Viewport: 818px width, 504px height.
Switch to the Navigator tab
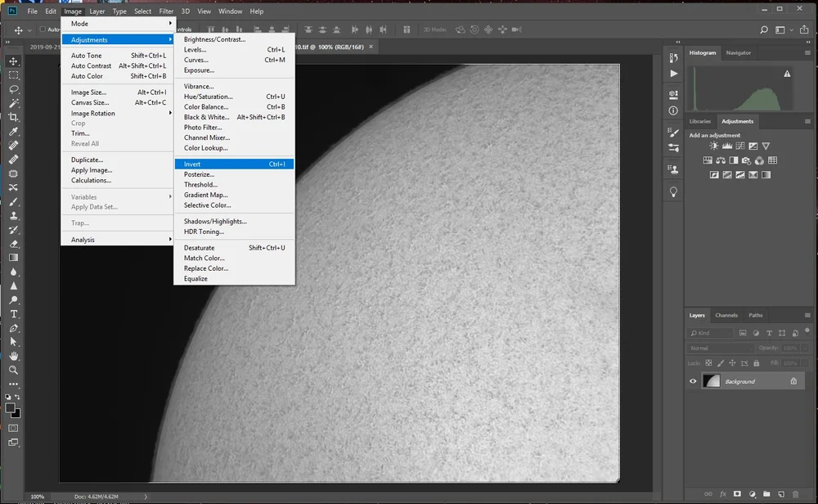(x=738, y=52)
